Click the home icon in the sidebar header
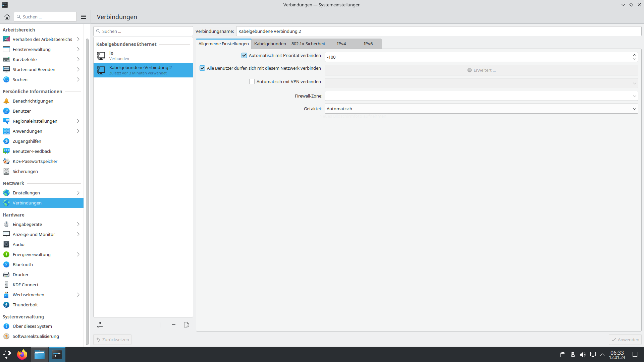The height and width of the screenshot is (362, 644). pyautogui.click(x=7, y=17)
